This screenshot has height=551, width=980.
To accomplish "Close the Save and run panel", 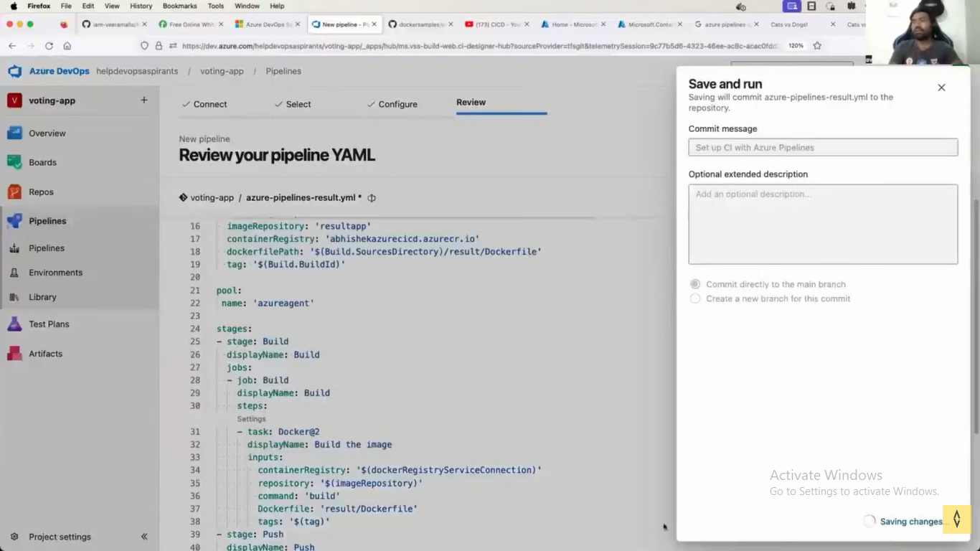I will (941, 88).
